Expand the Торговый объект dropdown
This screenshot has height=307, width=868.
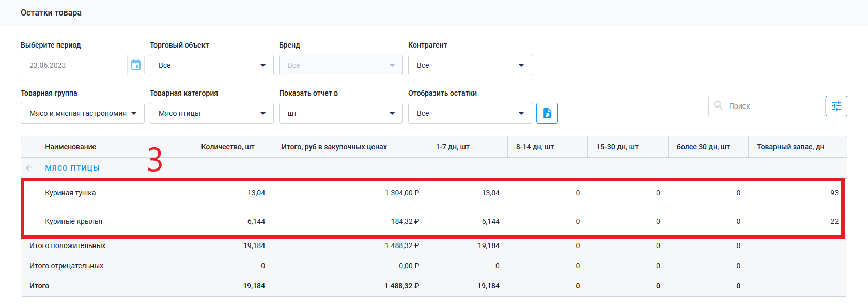coord(211,65)
